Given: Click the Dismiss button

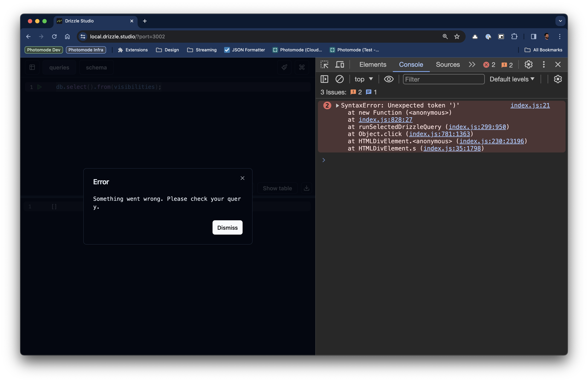Looking at the screenshot, I should pyautogui.click(x=227, y=228).
